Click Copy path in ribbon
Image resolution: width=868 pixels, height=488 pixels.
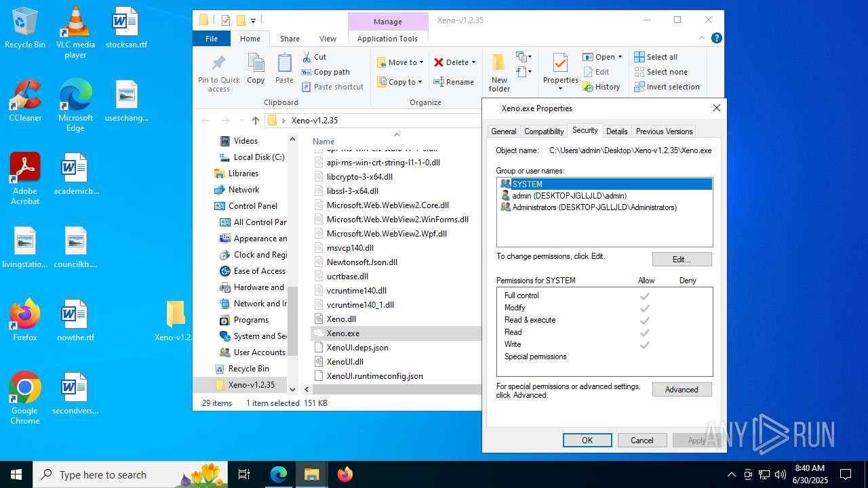pos(325,72)
